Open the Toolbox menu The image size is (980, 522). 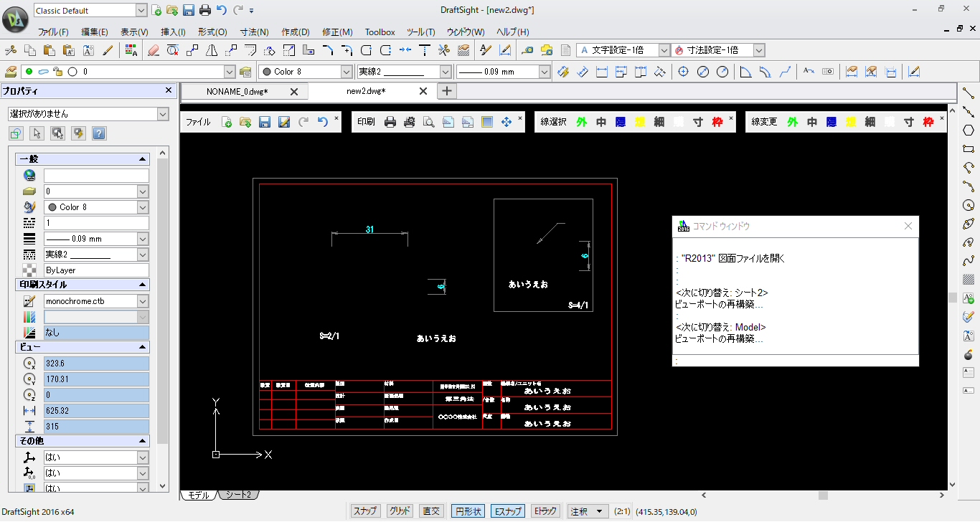click(x=380, y=32)
